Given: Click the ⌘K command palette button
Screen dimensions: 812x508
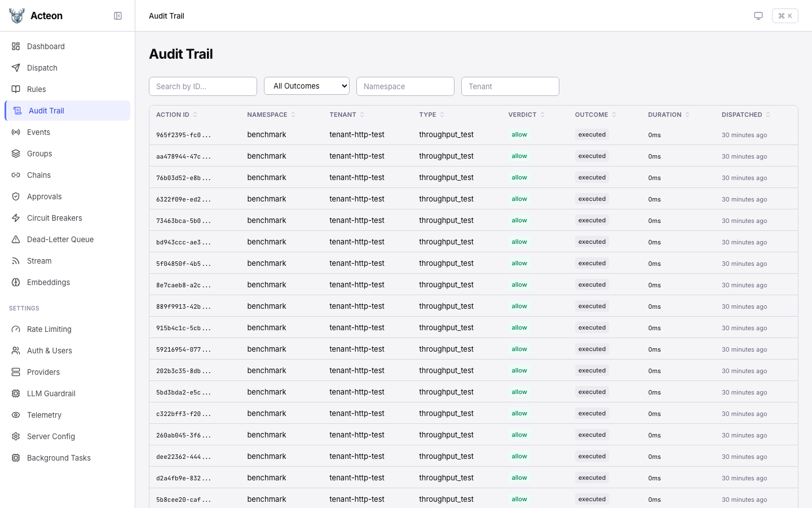Looking at the screenshot, I should [x=785, y=16].
